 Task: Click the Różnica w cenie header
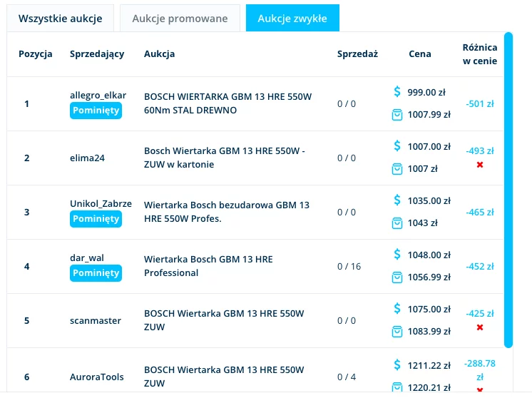[x=480, y=54]
